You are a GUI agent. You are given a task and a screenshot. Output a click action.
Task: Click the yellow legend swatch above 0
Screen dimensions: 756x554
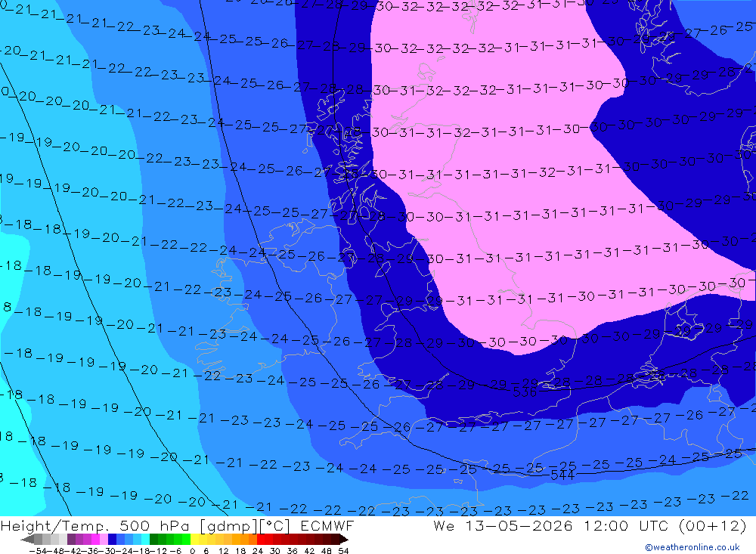(x=194, y=539)
